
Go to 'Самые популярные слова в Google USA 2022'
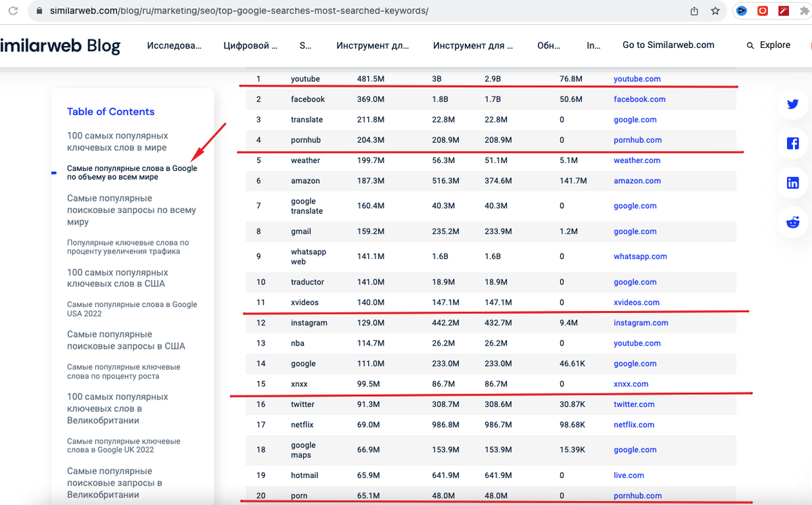[132, 309]
